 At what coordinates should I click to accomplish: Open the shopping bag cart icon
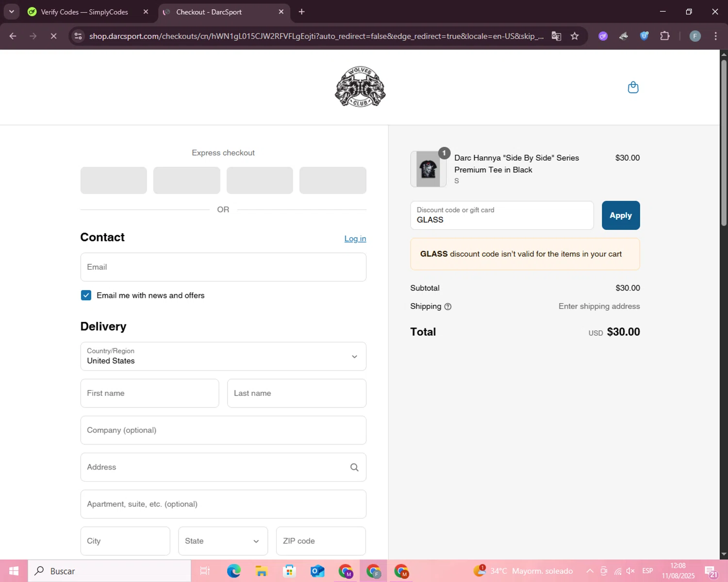tap(633, 87)
